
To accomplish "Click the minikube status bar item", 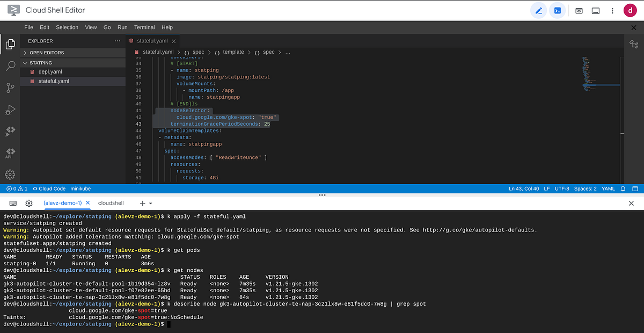I will 80,189.
